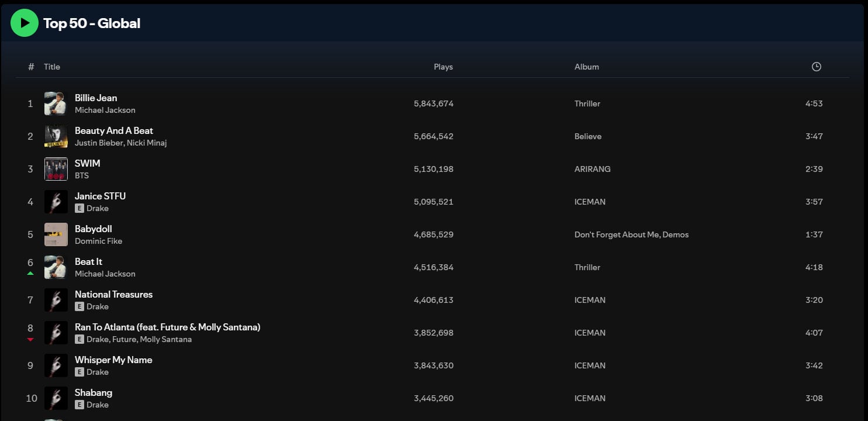Open the Babydoll track title
Screen dimensions: 868x421
pyautogui.click(x=94, y=229)
